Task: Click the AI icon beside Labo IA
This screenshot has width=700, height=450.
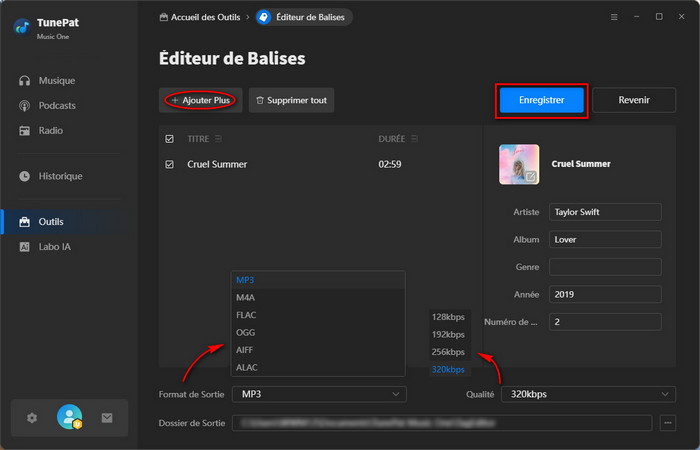Action: click(x=25, y=247)
